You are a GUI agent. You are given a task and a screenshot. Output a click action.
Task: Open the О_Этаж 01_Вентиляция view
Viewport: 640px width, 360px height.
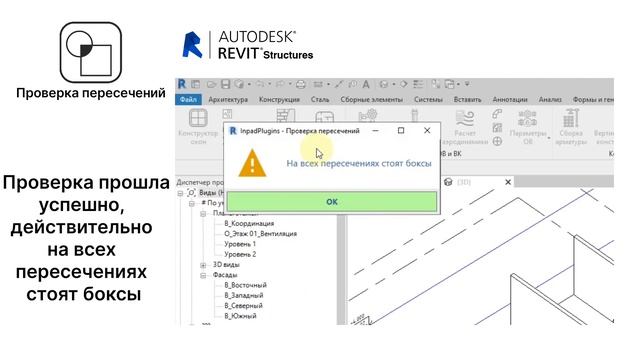click(x=260, y=234)
